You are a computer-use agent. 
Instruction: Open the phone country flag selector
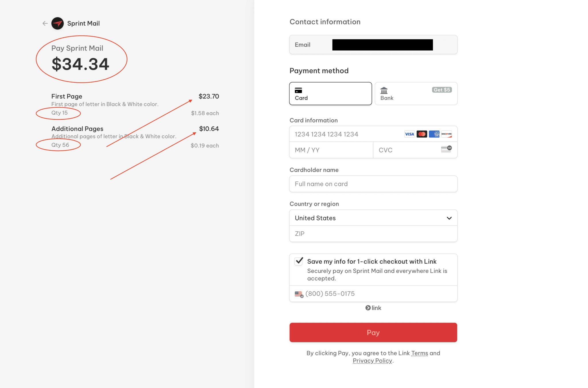point(299,294)
